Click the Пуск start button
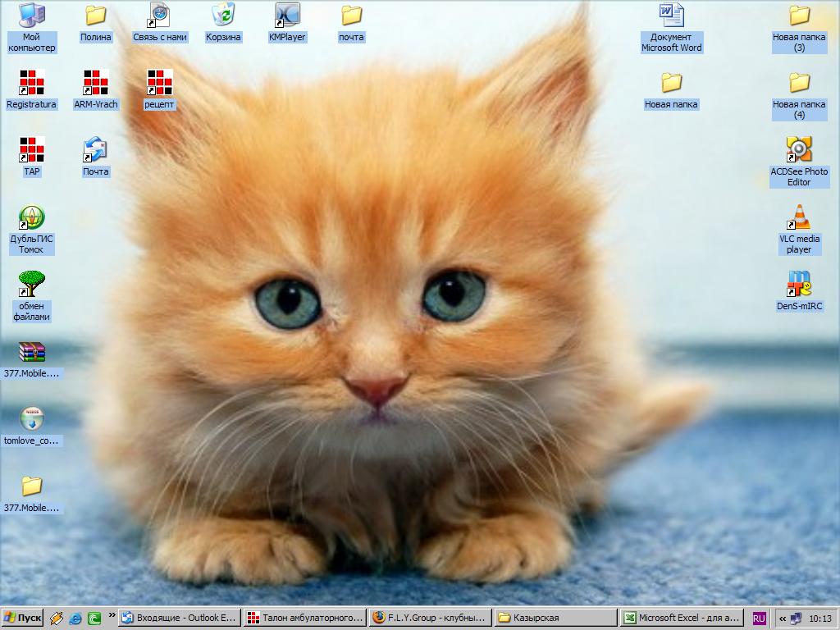Screen dimensions: 840x630 22,619
